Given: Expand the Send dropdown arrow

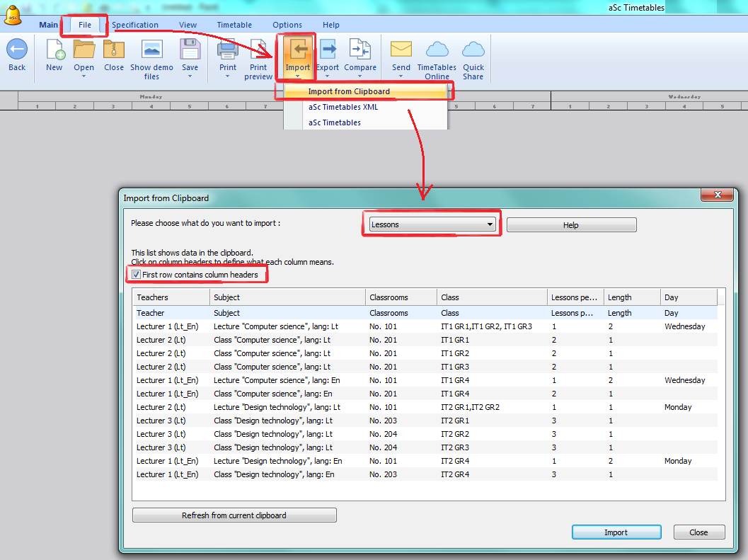Looking at the screenshot, I should pyautogui.click(x=401, y=76).
